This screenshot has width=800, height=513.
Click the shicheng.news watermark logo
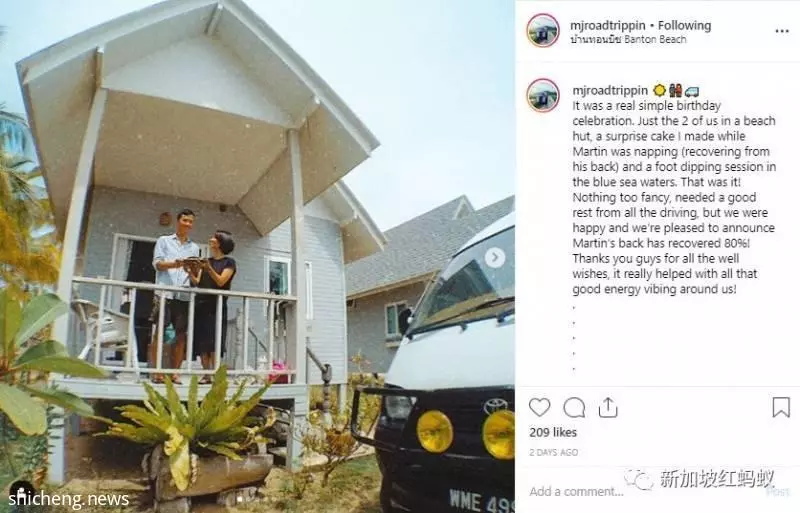pos(68,498)
